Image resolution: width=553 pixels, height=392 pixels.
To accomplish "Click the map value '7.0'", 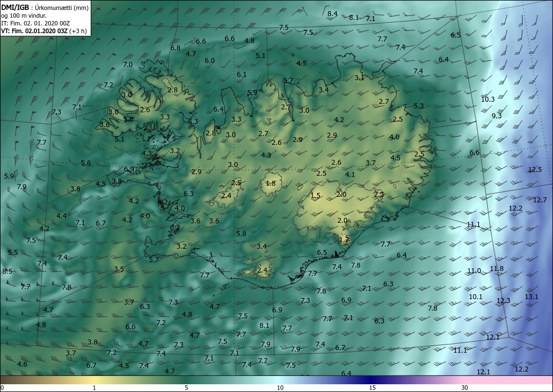I will click(128, 65).
